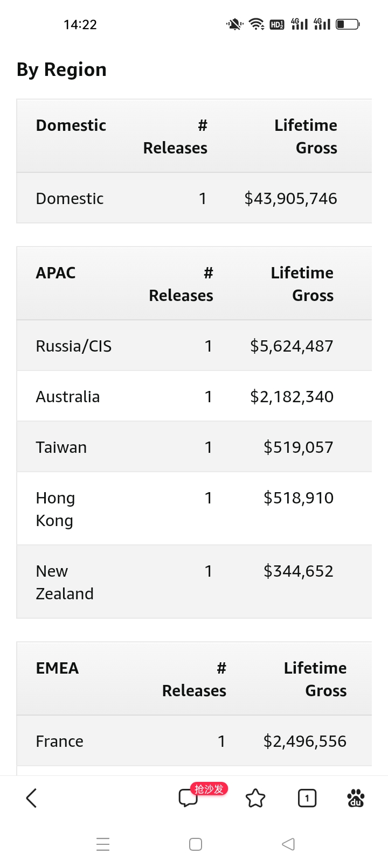388x868 pixels.
Task: Open the comments bubble icon
Action: click(189, 798)
